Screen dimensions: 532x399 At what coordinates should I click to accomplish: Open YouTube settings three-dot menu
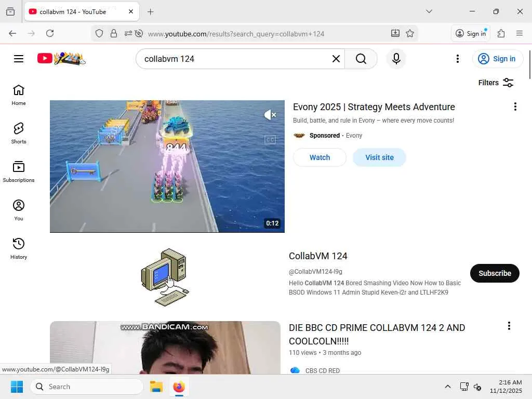[x=457, y=59]
